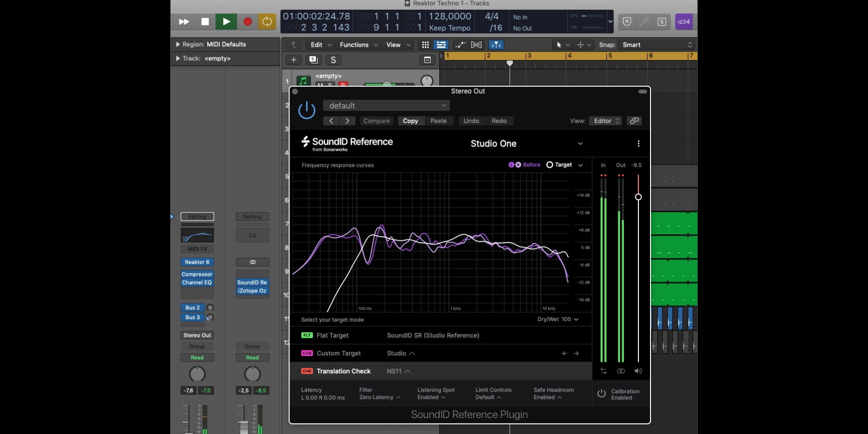Click the mono monitoring icon under meters

coord(621,371)
